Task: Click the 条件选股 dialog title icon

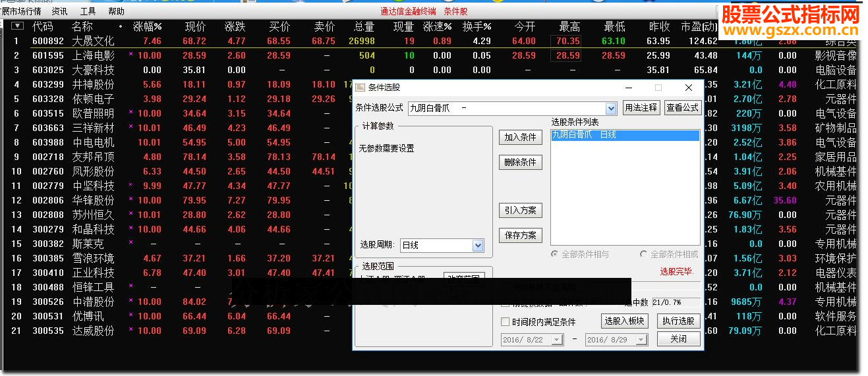Action: tap(361, 87)
